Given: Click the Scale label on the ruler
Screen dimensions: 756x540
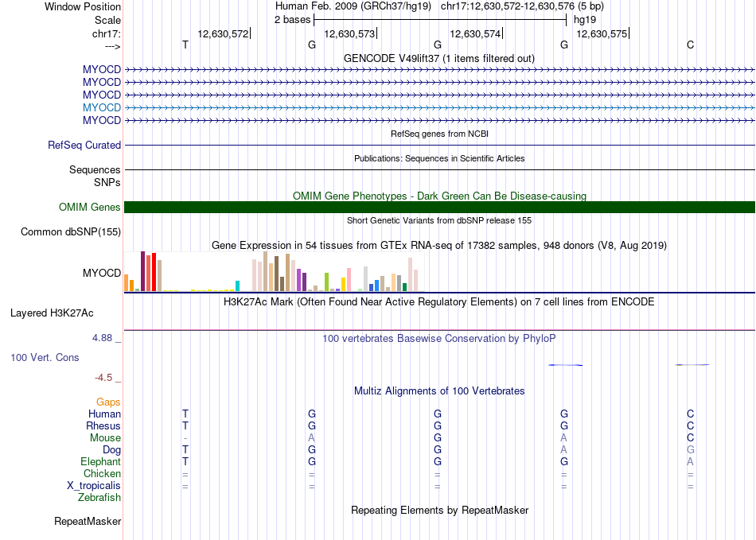Looking at the screenshot, I should pyautogui.click(x=107, y=20).
